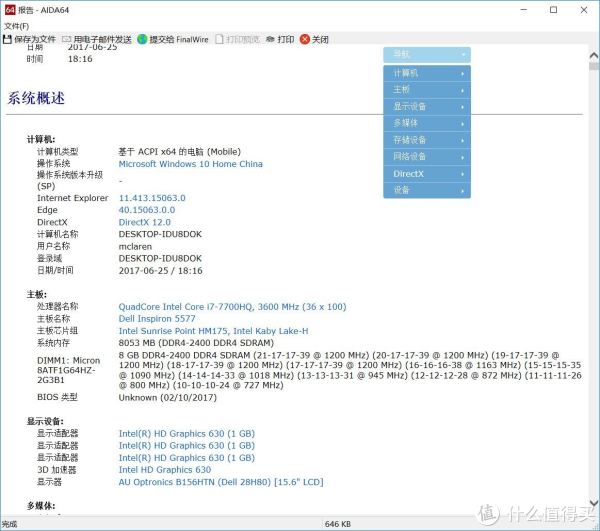The image size is (600, 531).
Task: Click the 时间 value 18:16 at top
Action: pyautogui.click(x=80, y=59)
